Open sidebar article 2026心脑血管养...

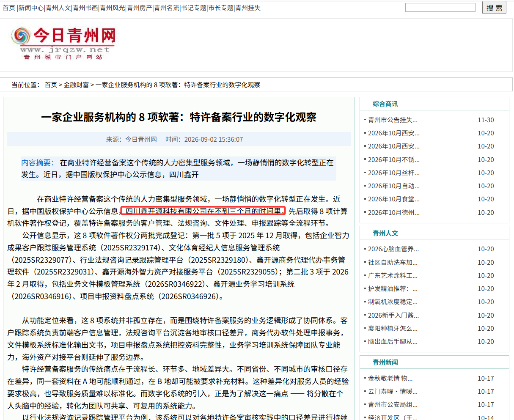pyautogui.click(x=393, y=249)
